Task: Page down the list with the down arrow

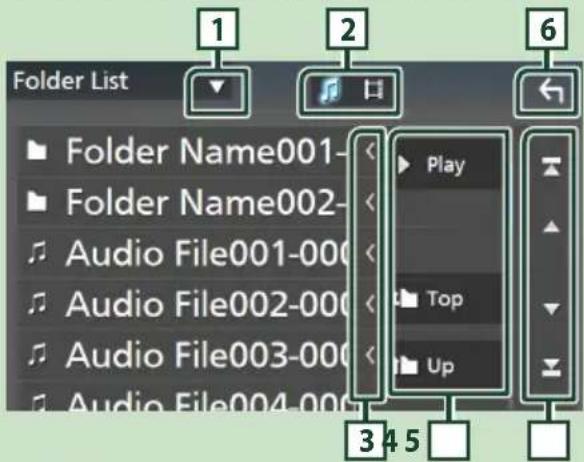Action: pyautogui.click(x=551, y=308)
